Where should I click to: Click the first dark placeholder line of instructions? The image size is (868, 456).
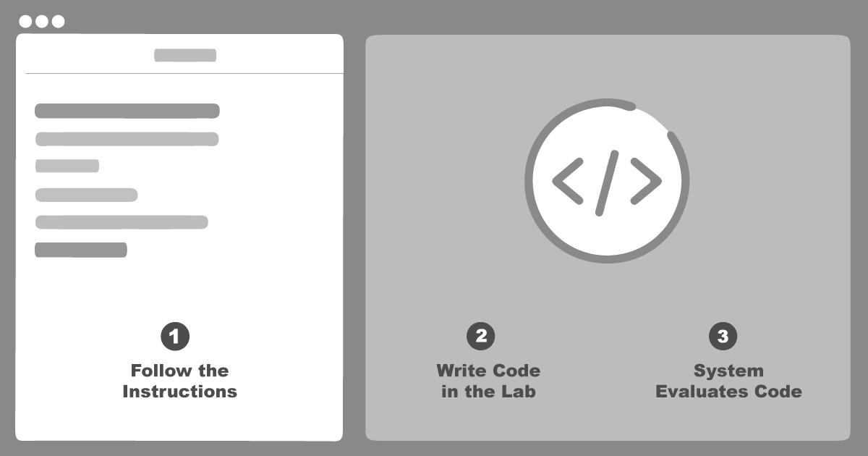click(x=127, y=111)
